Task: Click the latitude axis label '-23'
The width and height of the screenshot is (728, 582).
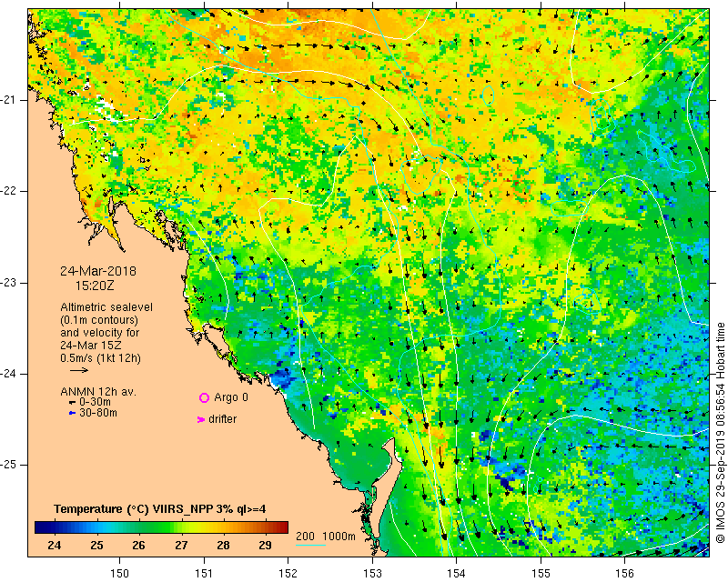Action: pyautogui.click(x=8, y=283)
